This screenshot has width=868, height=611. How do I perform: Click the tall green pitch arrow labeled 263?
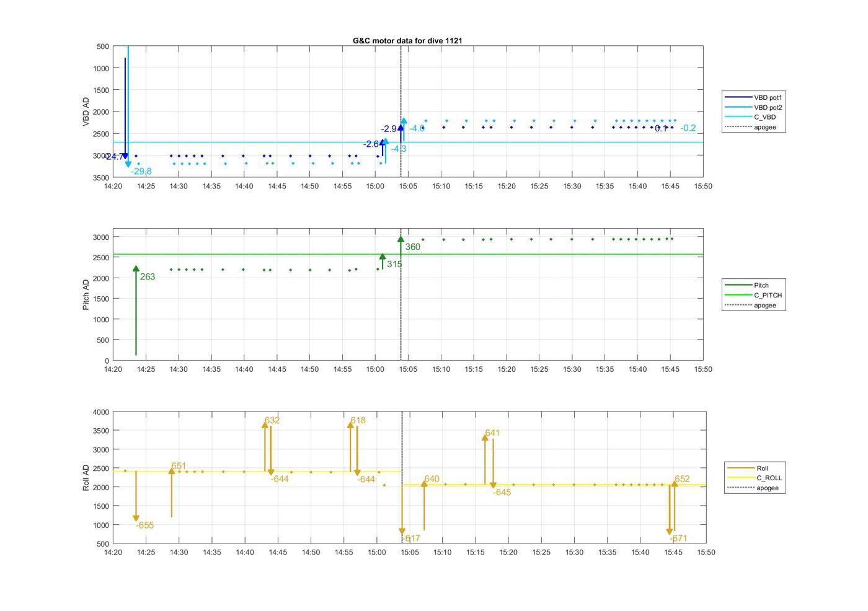136,310
